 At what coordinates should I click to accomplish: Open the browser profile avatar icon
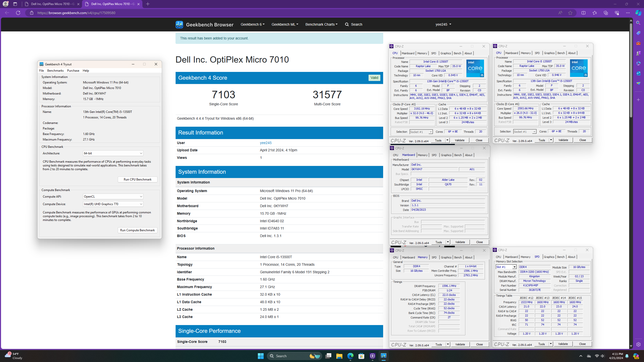[5, 4]
